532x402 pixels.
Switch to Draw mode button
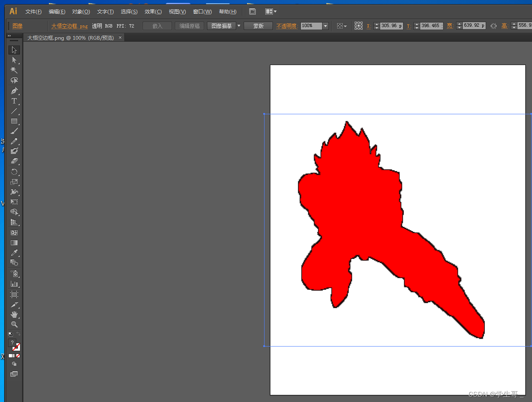14,364
